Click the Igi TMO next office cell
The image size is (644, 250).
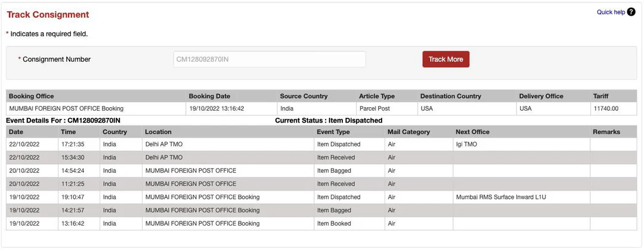click(466, 144)
